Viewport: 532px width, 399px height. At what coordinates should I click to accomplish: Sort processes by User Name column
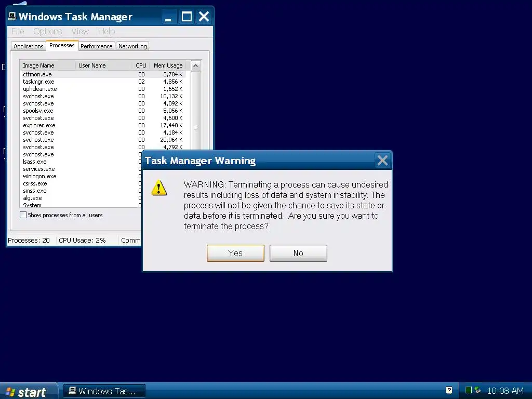click(103, 65)
